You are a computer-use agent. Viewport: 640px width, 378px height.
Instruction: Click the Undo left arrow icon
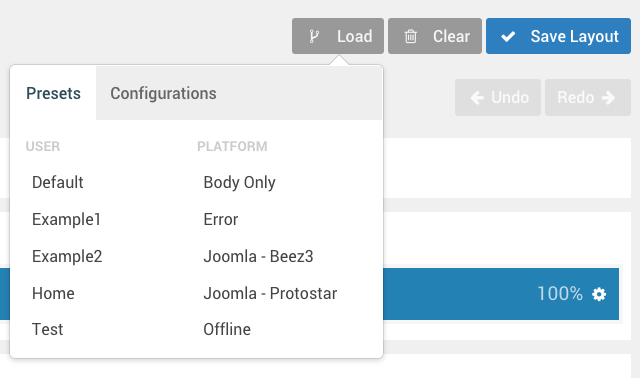tap(477, 98)
